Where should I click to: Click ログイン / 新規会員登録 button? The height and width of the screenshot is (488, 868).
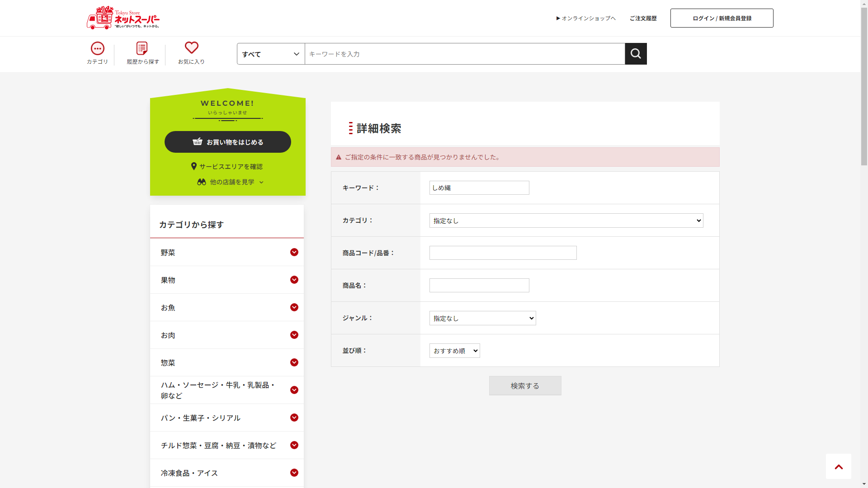722,18
